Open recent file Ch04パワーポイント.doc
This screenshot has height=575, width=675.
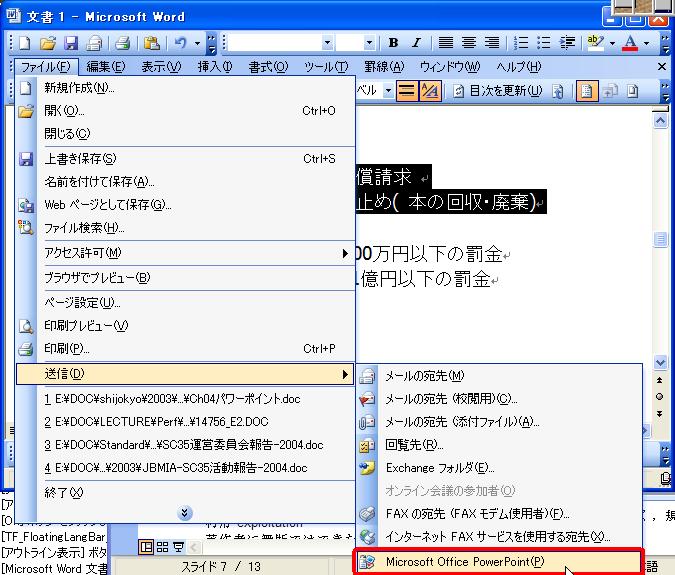point(185,399)
